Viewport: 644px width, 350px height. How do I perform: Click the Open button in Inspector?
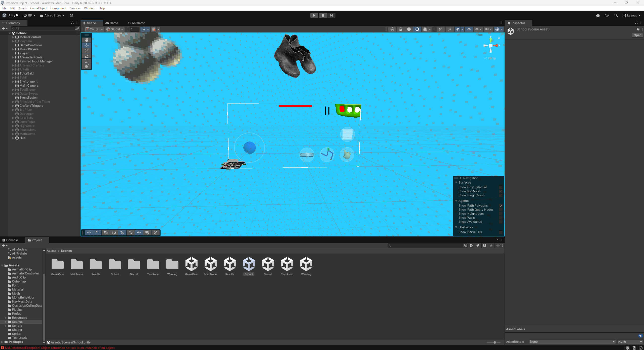point(637,35)
